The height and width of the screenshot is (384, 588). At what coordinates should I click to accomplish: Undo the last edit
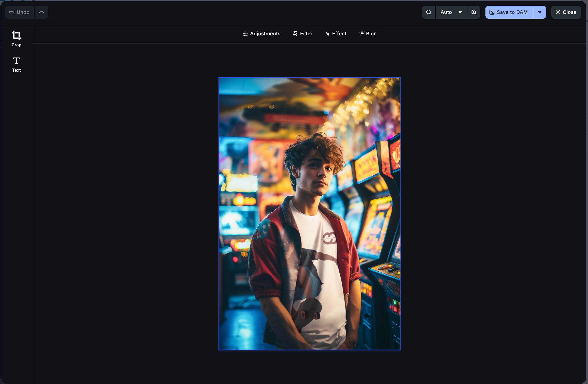pos(20,12)
